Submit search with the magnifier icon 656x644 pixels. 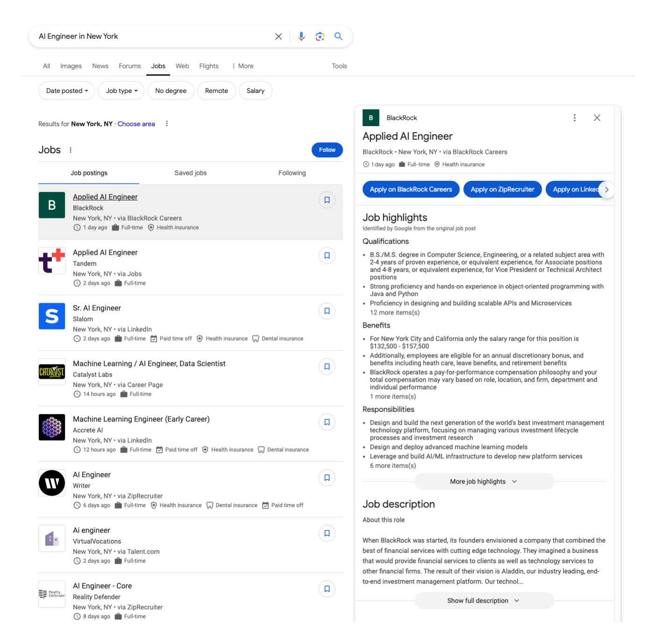click(339, 36)
